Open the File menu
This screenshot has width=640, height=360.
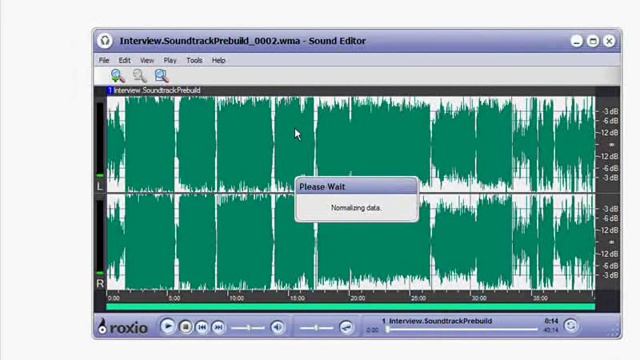[x=104, y=60]
